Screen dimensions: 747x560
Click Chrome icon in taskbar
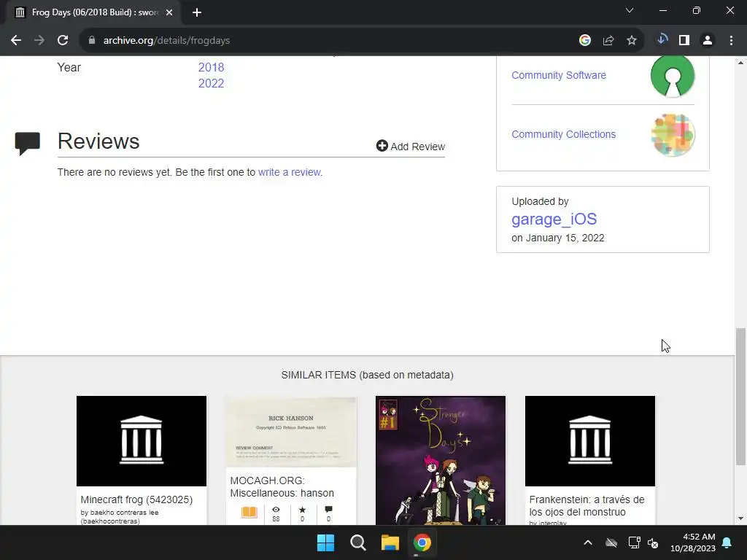[422, 542]
